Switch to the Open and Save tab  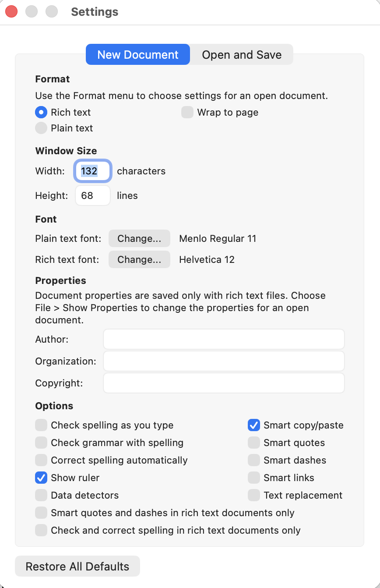tap(241, 54)
